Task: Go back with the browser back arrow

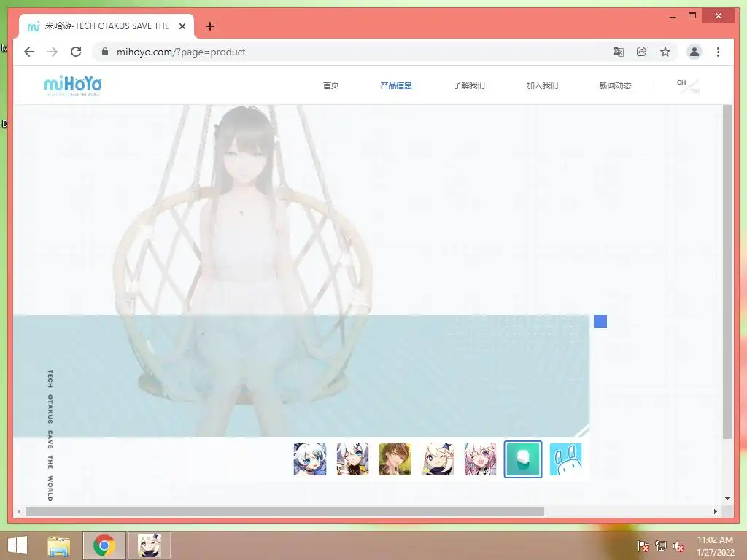Action: click(29, 52)
